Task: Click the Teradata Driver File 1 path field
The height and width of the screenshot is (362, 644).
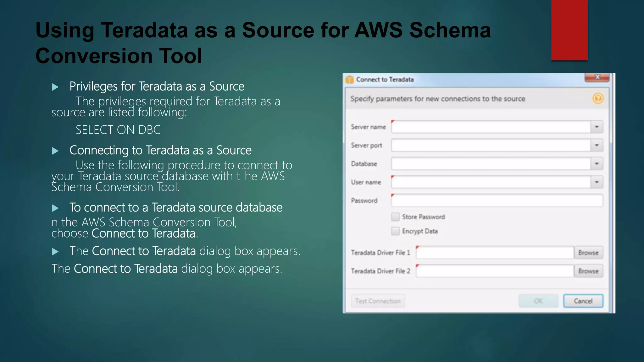Action: pos(495,253)
